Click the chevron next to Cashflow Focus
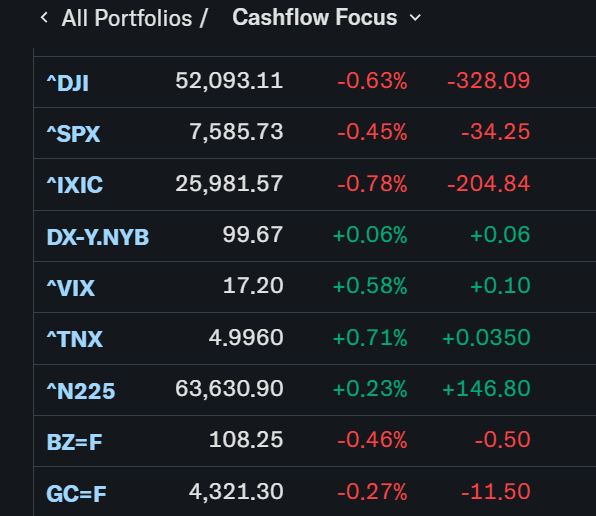 coord(415,17)
